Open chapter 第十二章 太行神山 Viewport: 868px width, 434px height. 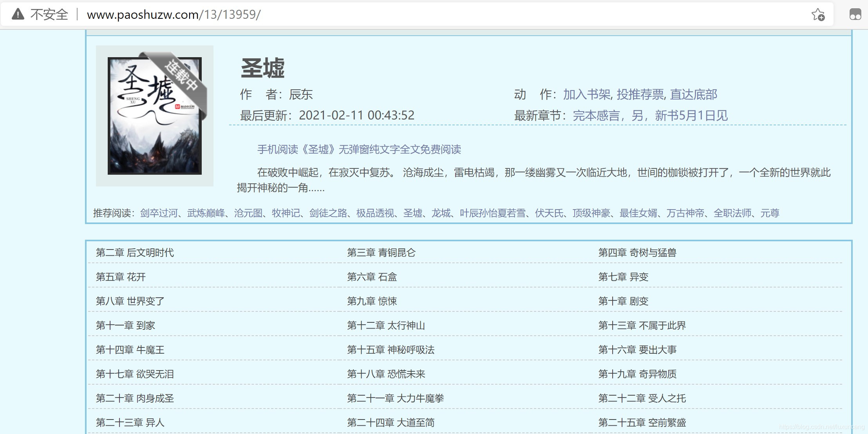[386, 325]
